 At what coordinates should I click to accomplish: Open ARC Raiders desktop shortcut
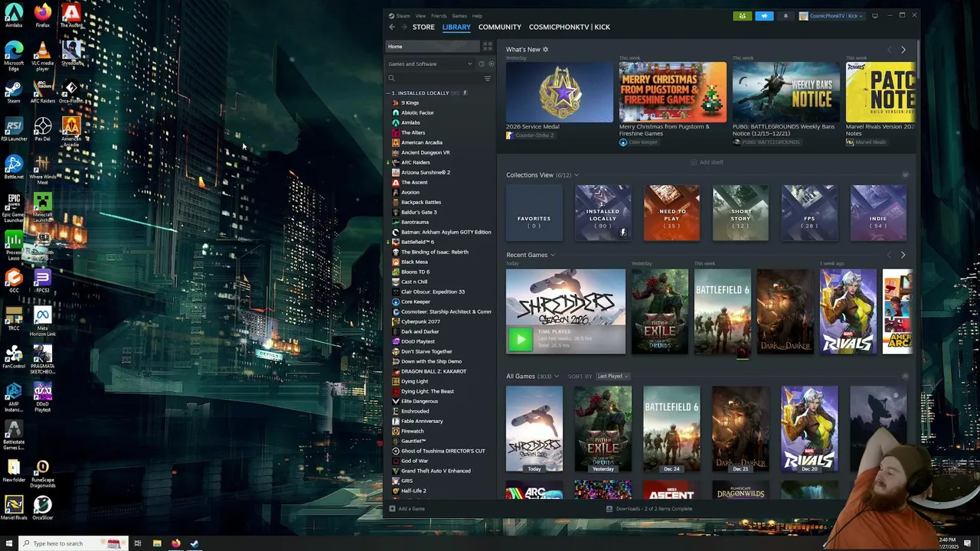pyautogui.click(x=42, y=92)
